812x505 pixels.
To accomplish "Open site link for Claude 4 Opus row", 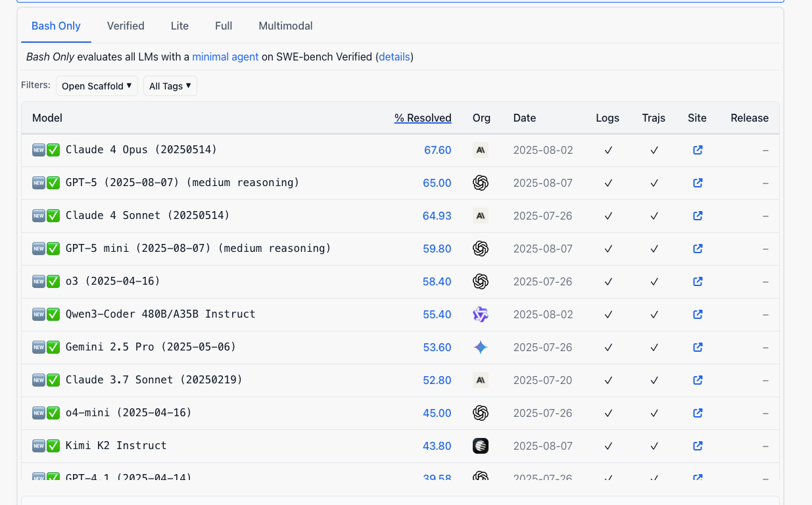I will (x=698, y=150).
